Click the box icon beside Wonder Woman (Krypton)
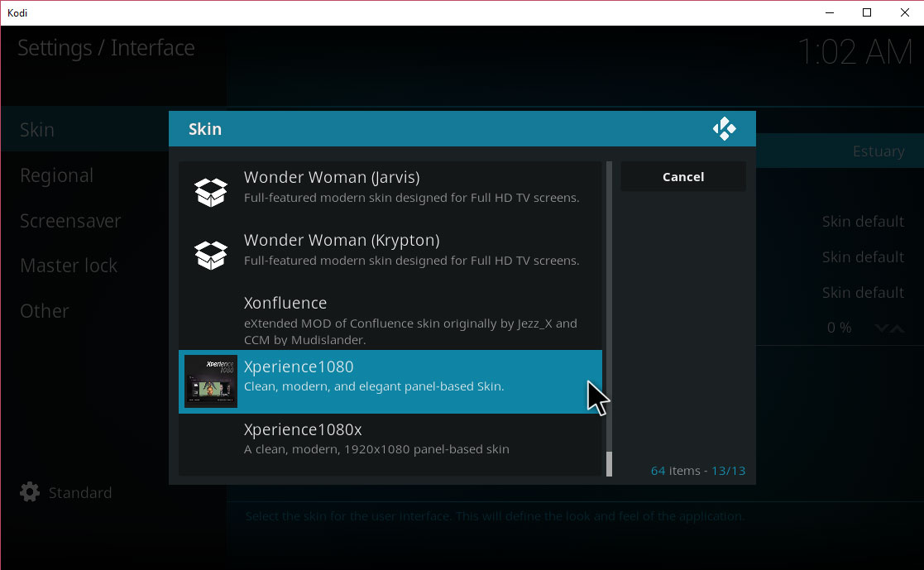This screenshot has height=570, width=924. tap(211, 255)
